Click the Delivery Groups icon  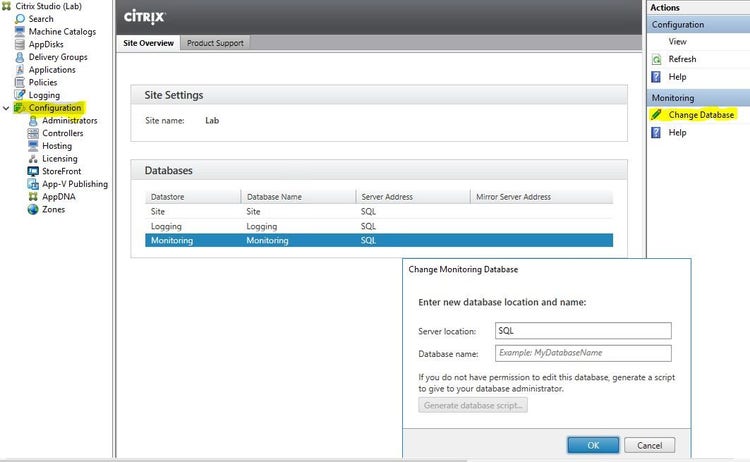pos(20,57)
